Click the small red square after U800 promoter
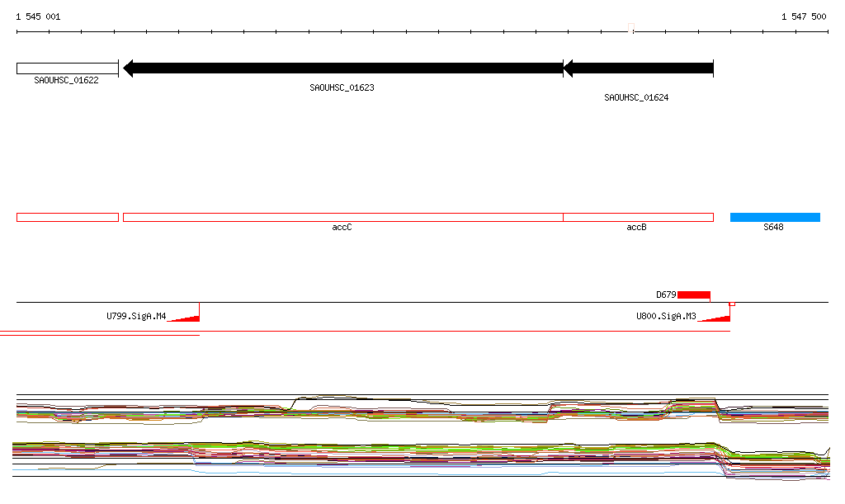This screenshot has height=504, width=845. [x=733, y=304]
